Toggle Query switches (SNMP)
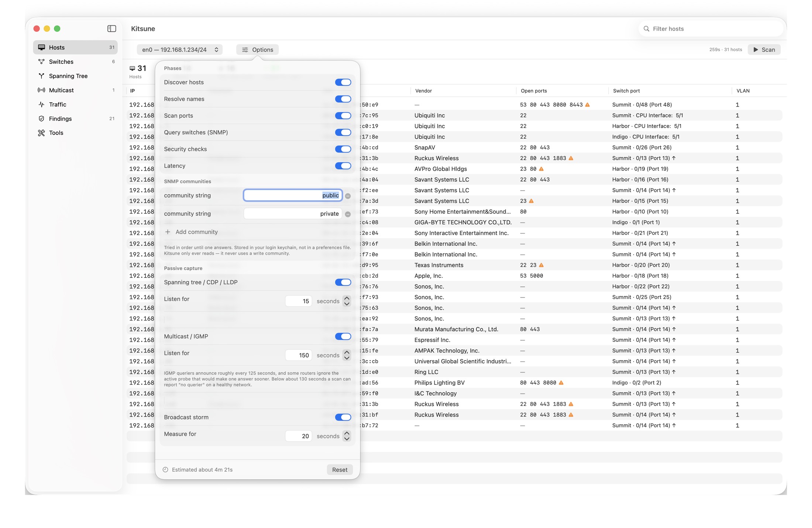 point(343,132)
